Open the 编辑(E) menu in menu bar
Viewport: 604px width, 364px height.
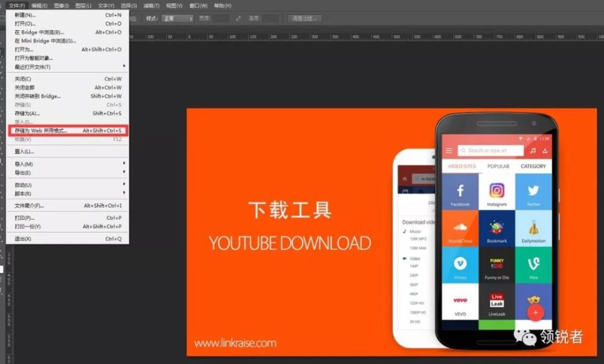click(x=39, y=5)
